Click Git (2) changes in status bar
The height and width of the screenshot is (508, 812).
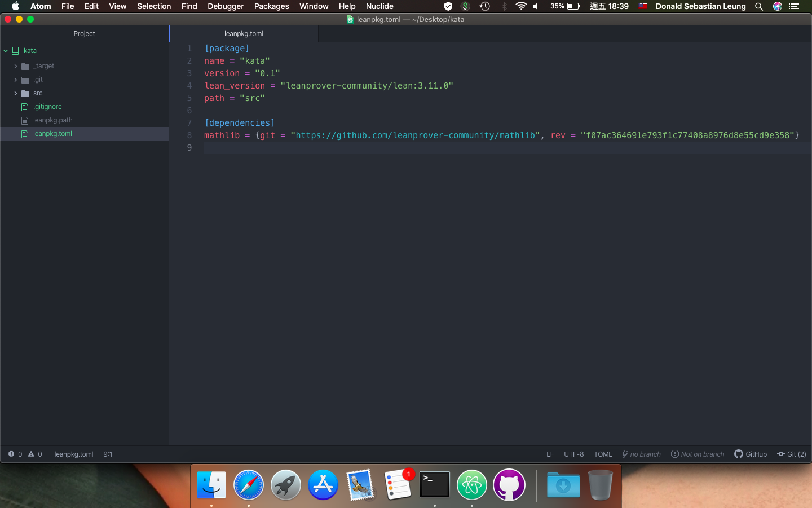click(792, 454)
